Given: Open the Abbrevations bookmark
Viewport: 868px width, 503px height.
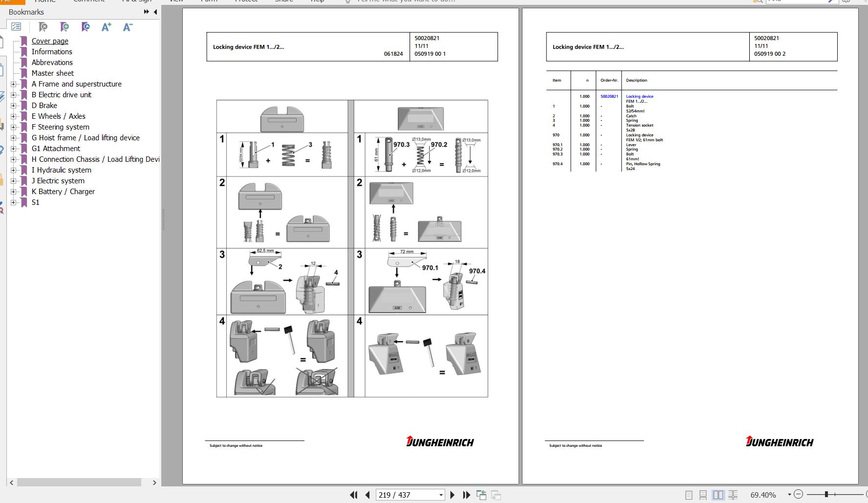Looking at the screenshot, I should [x=52, y=63].
